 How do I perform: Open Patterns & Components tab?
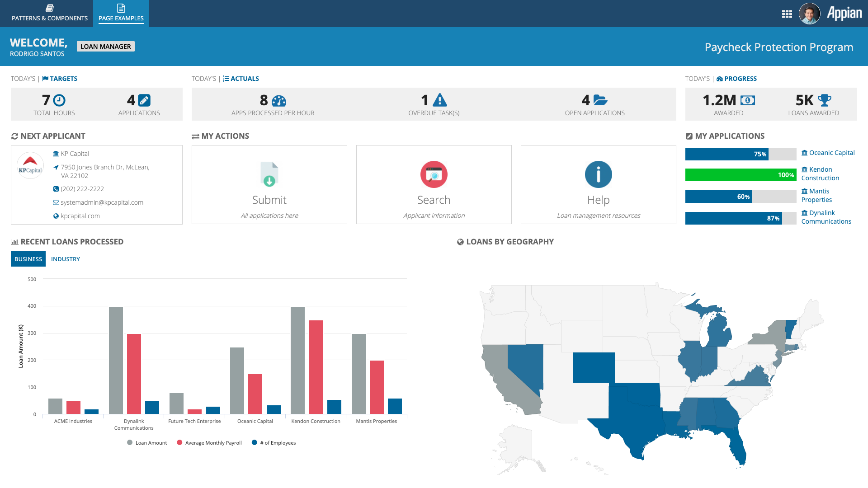(x=50, y=14)
